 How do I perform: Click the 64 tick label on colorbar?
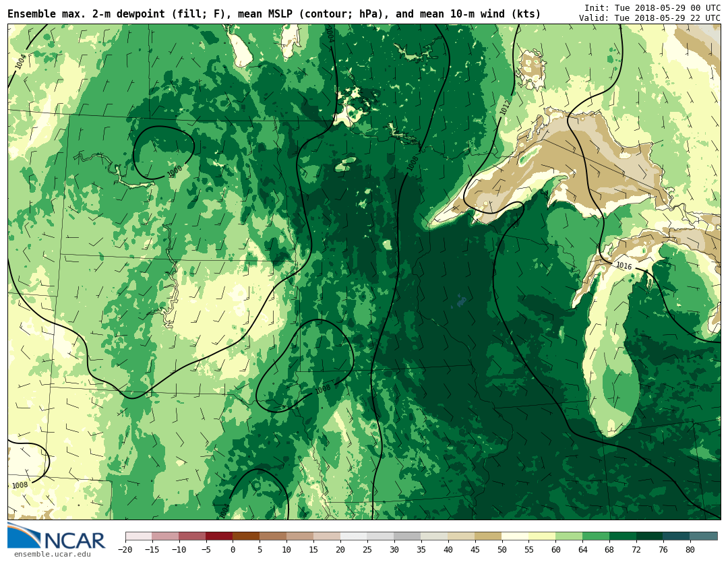point(582,550)
